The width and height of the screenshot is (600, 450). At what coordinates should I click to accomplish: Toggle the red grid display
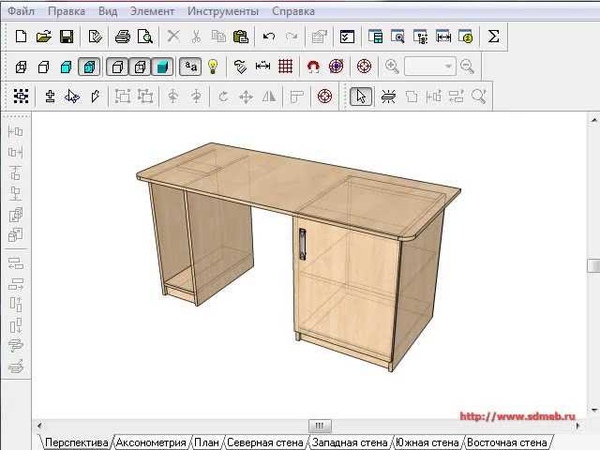pos(285,67)
